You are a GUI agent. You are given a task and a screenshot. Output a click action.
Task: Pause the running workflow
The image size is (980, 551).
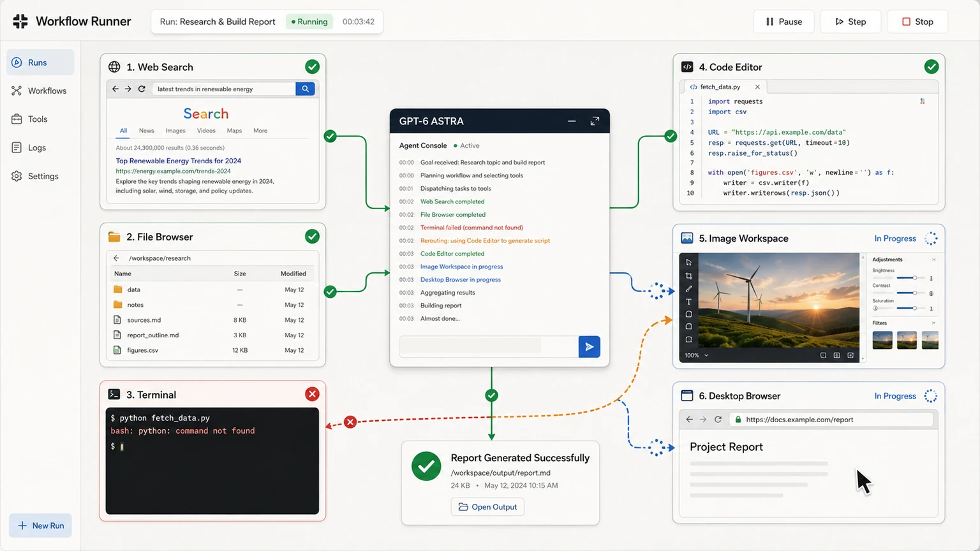tap(783, 22)
